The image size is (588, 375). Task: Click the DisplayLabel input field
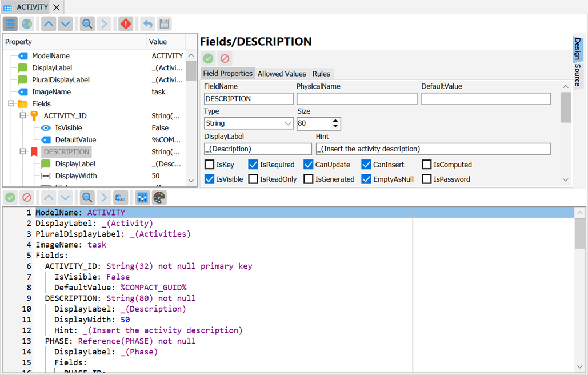click(258, 149)
